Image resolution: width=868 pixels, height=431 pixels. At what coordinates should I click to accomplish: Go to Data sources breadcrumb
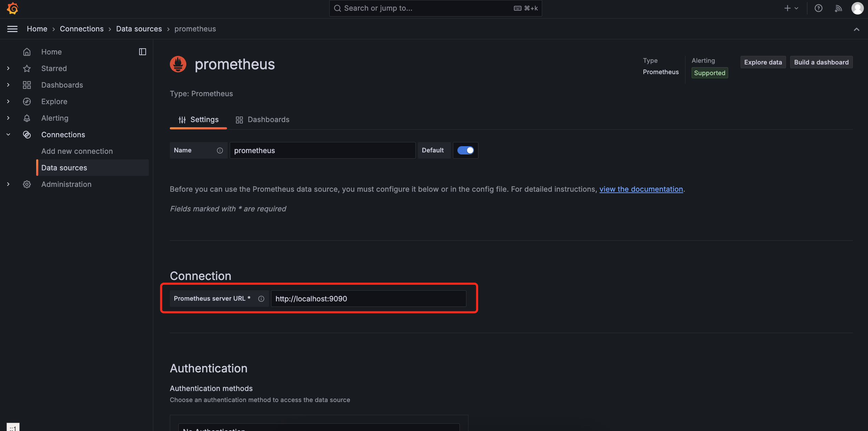tap(139, 29)
